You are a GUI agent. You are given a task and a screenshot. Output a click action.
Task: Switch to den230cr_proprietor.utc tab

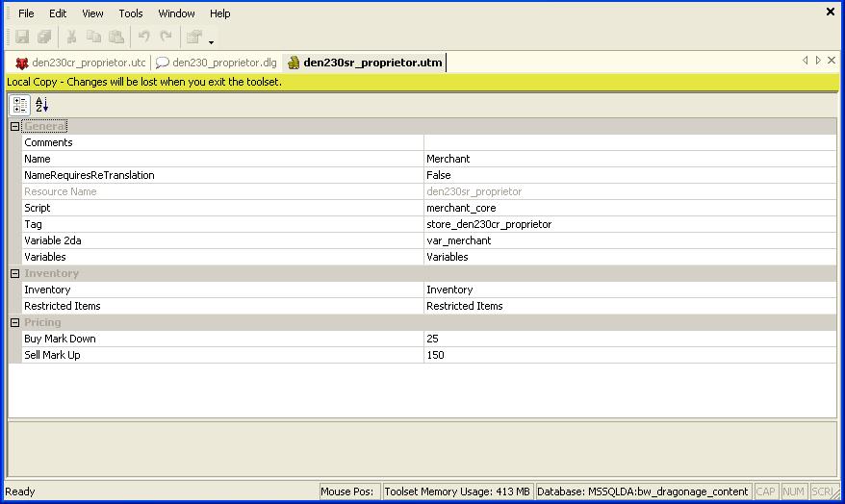click(x=81, y=63)
